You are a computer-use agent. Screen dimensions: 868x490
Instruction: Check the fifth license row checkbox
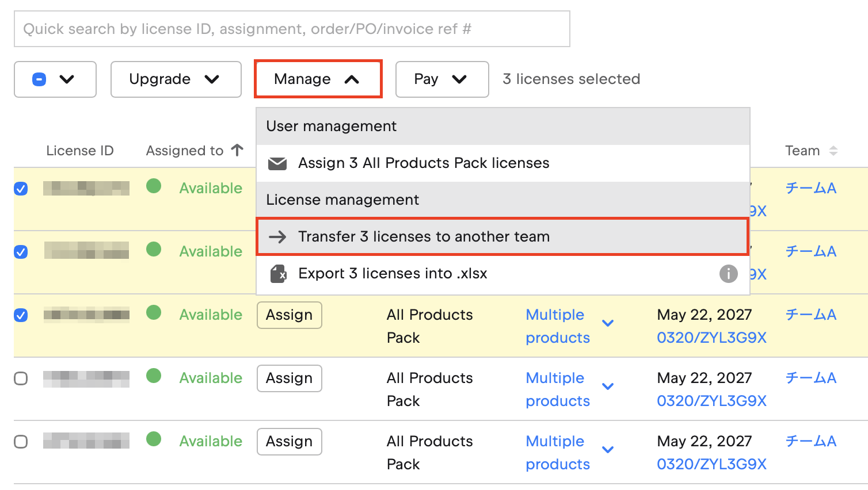point(21,442)
